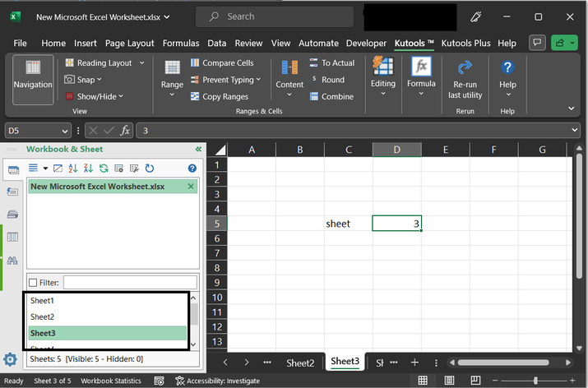588x388 pixels.
Task: Open the navigation pane settings gear
Action: (x=10, y=359)
